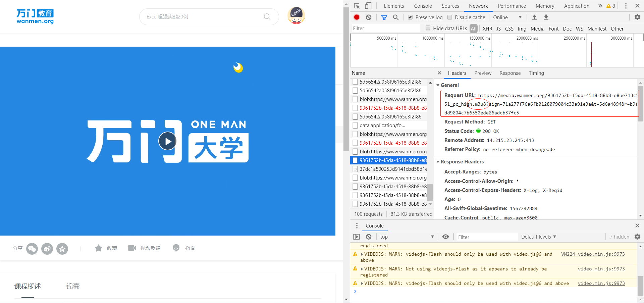Viewport: 644px width, 303px height.
Task: Activate the inspect element picker
Action: click(x=357, y=6)
